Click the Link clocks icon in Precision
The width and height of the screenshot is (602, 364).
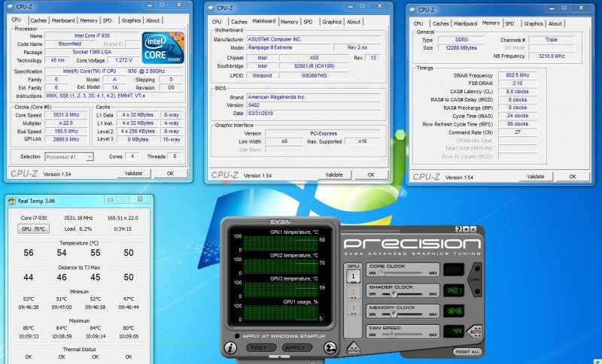coord(474,280)
